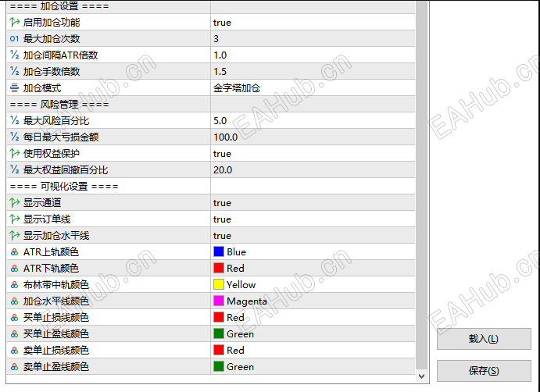
Task: Click the bool icon beside 启用加仓功能
Action: [15, 23]
